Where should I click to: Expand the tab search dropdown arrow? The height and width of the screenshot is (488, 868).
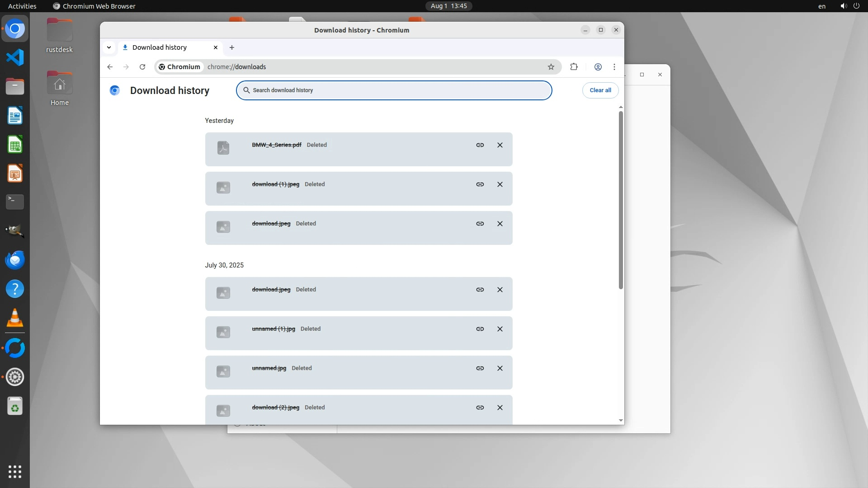coord(109,47)
